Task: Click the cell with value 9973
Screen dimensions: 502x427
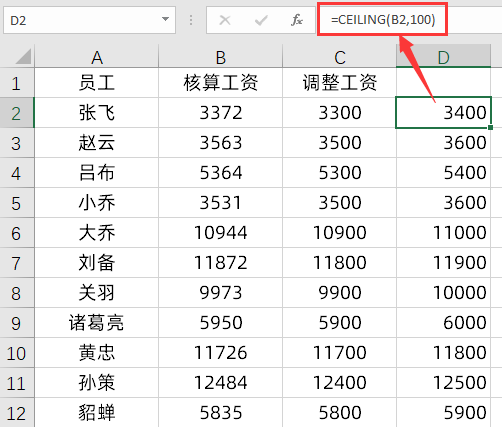Action: 220,293
